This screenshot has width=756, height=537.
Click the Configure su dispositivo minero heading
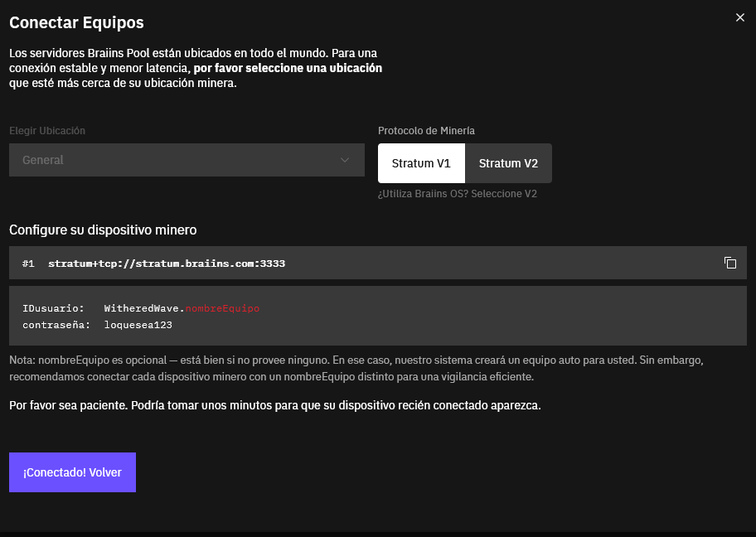tap(103, 230)
